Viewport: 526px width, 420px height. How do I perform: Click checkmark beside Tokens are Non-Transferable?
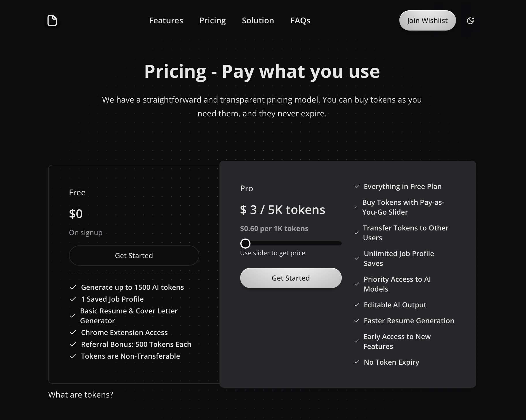73,356
